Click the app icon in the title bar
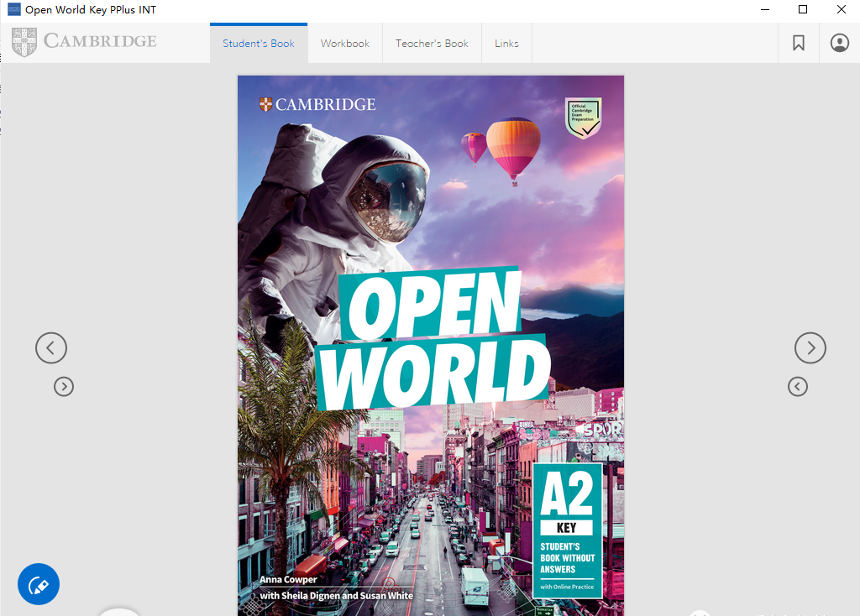Image resolution: width=860 pixels, height=616 pixels. coord(13,9)
